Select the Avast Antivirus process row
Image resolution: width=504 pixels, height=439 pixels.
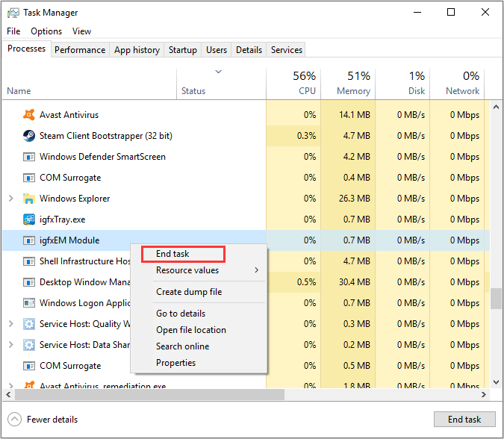coord(246,115)
